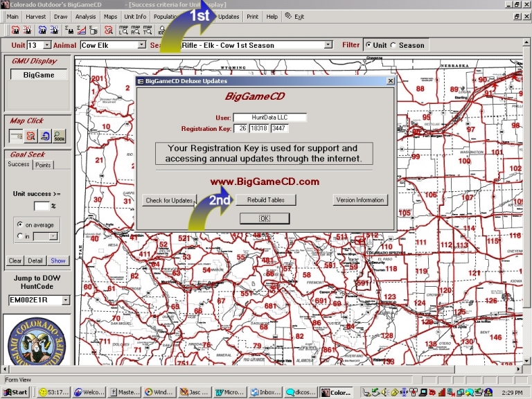Select the Season filter radio button

tap(393, 45)
